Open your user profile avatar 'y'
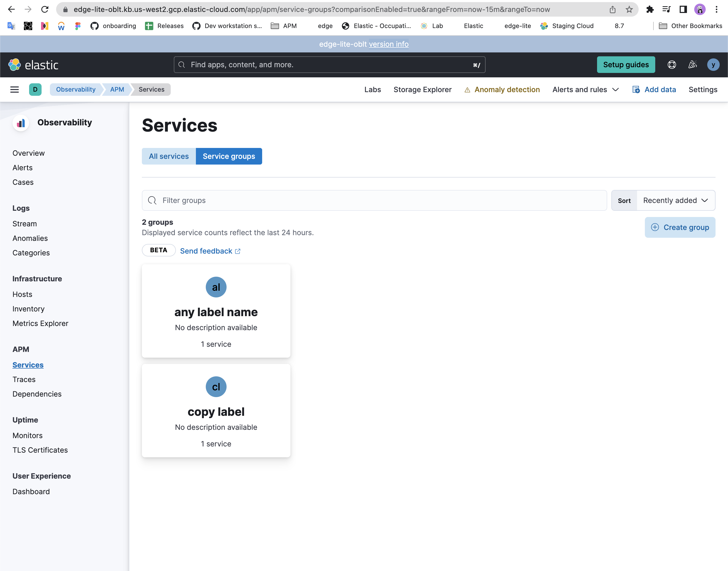 [713, 65]
